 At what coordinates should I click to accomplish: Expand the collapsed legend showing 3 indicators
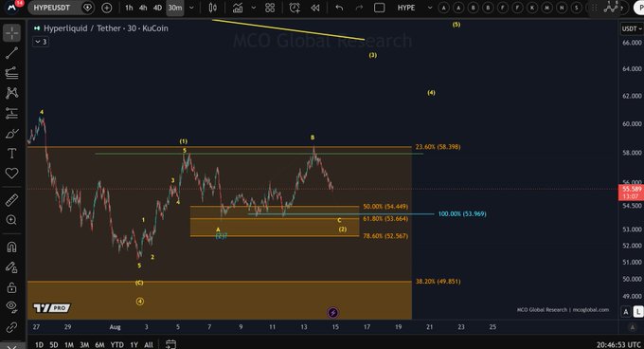point(41,42)
